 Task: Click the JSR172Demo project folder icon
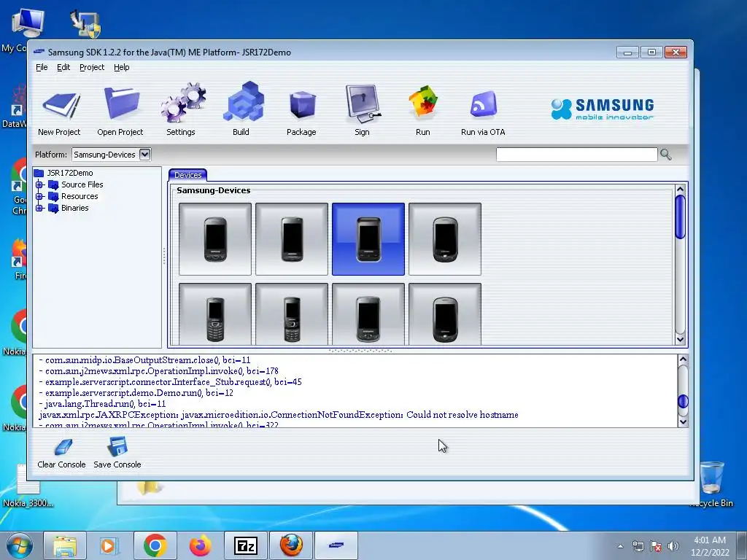click(x=39, y=173)
